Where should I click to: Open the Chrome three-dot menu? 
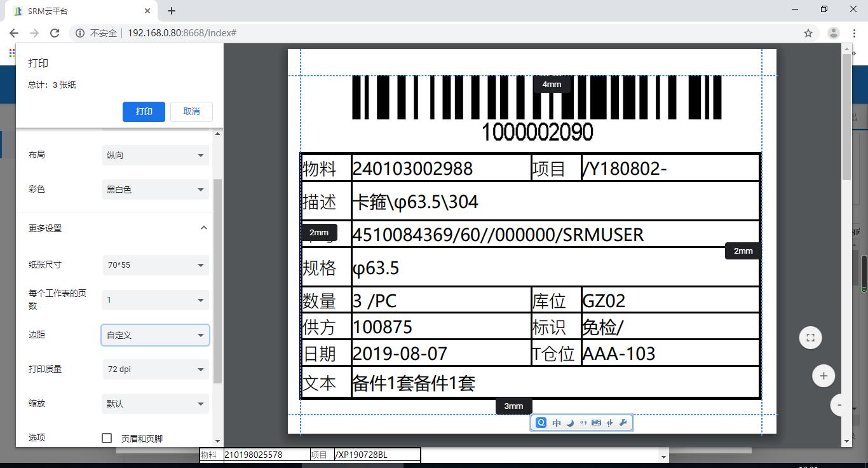pyautogui.click(x=853, y=33)
